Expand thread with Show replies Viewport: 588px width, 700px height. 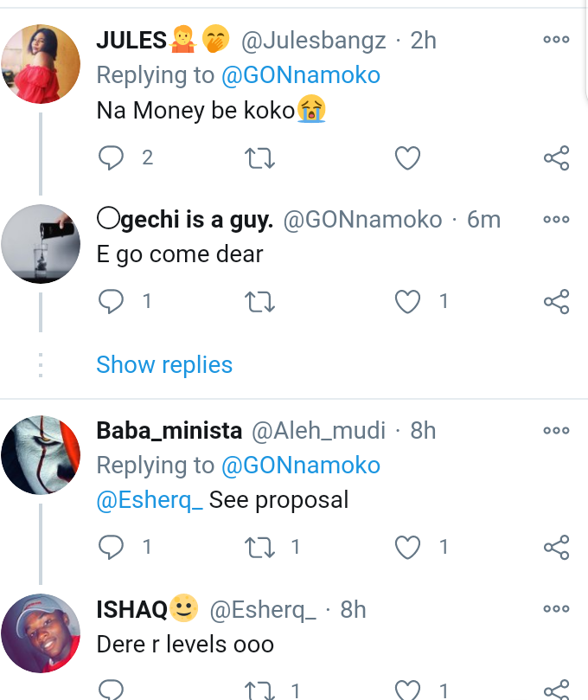point(164,365)
